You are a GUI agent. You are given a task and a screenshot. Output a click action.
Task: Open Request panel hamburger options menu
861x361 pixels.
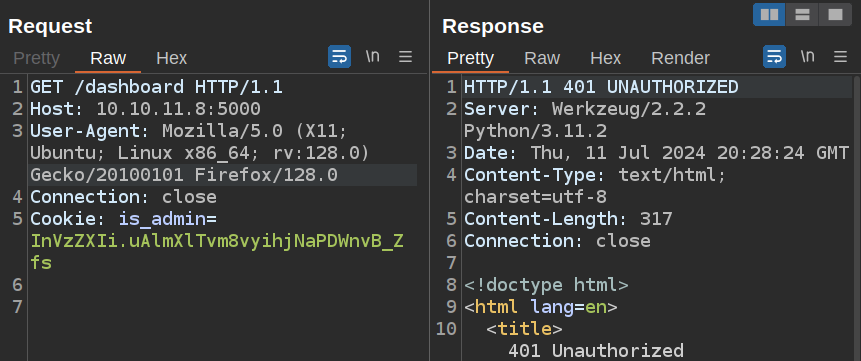pyautogui.click(x=405, y=57)
